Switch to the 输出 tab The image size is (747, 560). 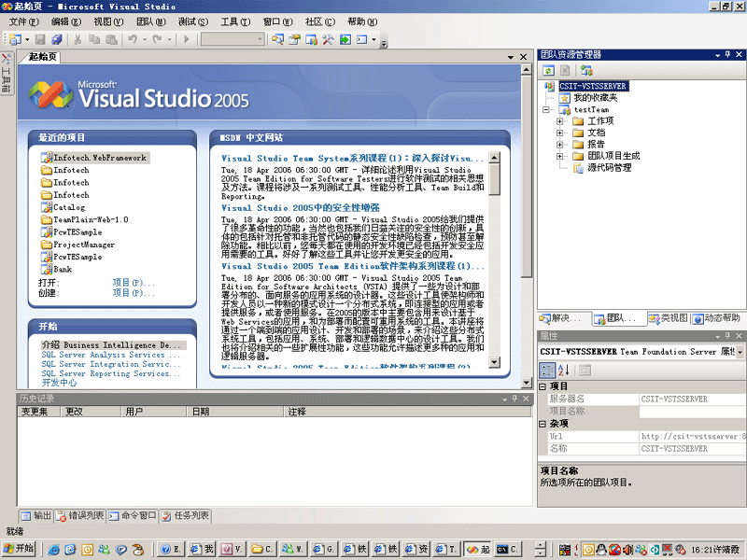pos(35,516)
